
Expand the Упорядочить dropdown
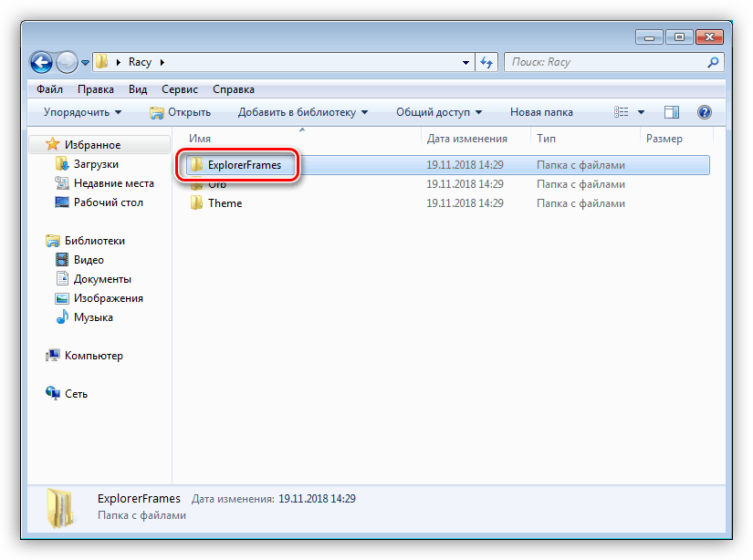tap(82, 112)
